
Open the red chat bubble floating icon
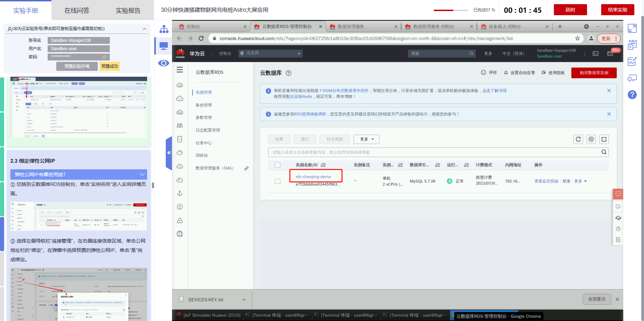tap(618, 194)
